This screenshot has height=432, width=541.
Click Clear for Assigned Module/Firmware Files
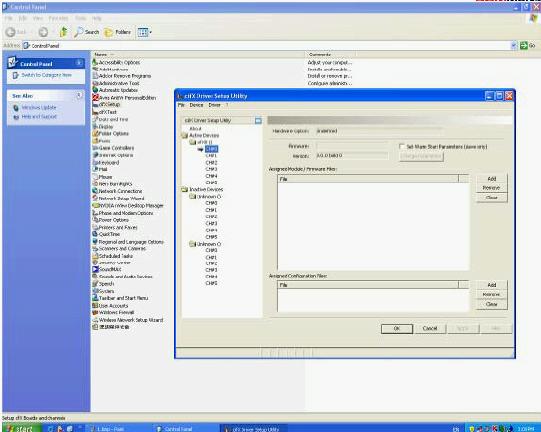492,197
